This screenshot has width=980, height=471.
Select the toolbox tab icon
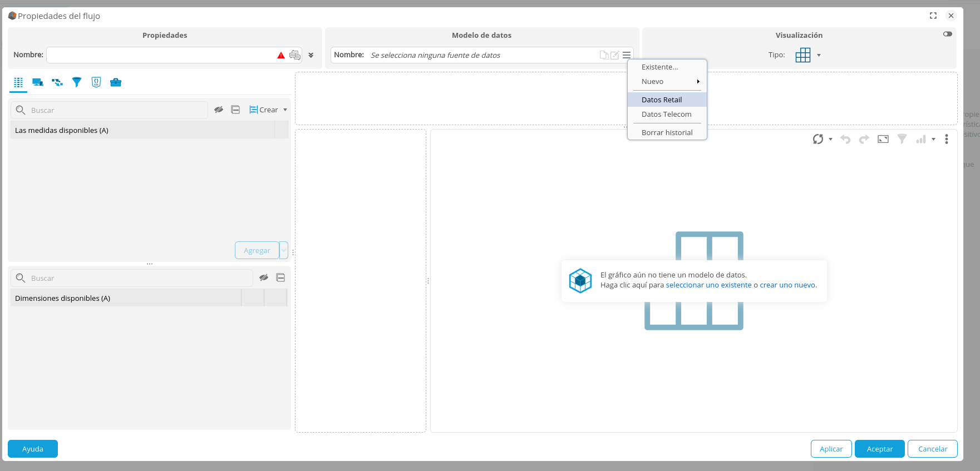click(x=116, y=82)
